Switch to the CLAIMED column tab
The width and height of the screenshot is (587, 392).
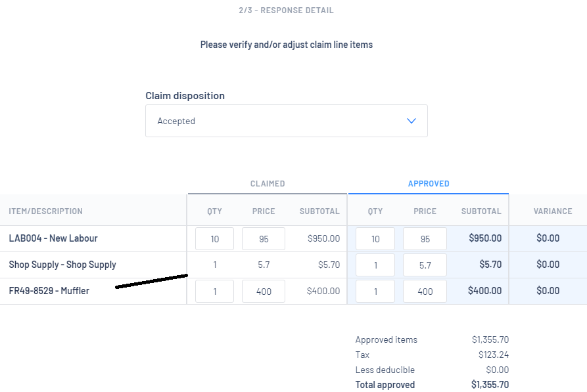pos(268,184)
